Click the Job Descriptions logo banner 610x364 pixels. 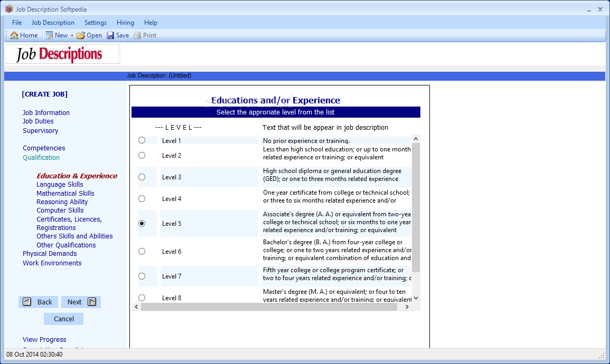pos(63,54)
